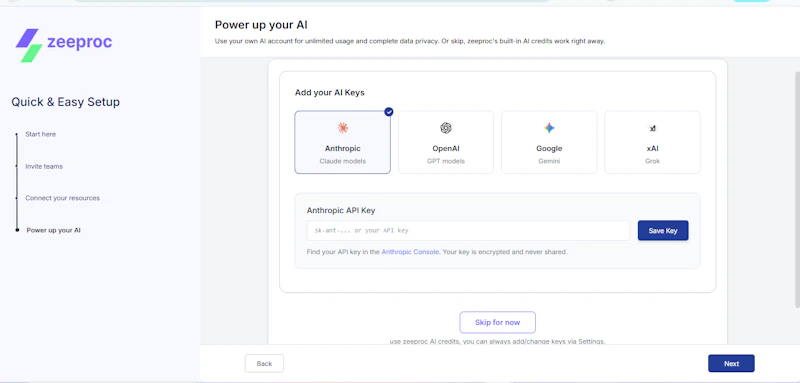This screenshot has width=800, height=383.
Task: Click the Anthropic API Key label
Action: (x=341, y=210)
